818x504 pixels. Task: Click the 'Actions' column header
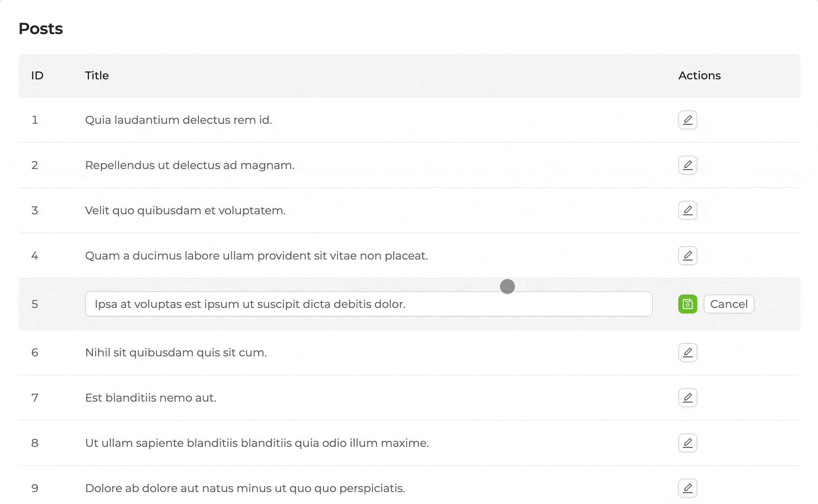point(699,75)
